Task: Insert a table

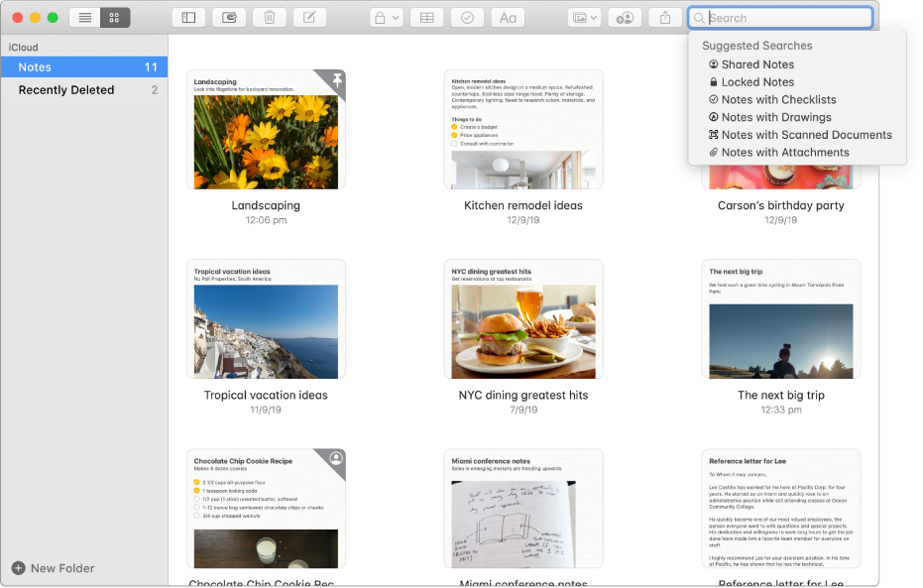Action: (426, 18)
